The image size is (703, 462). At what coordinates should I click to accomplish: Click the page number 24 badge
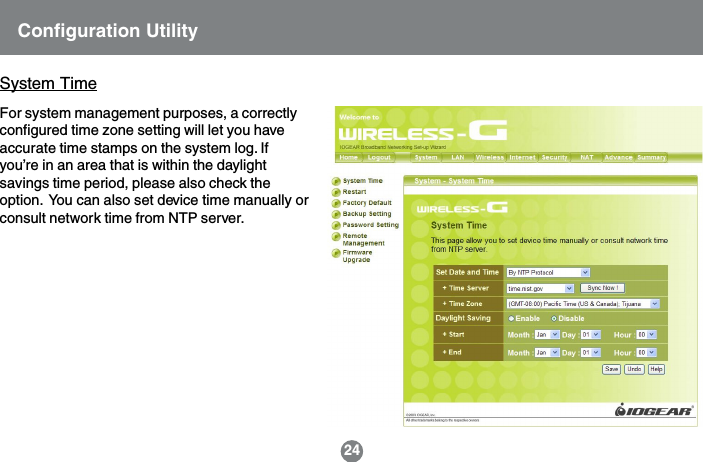[x=352, y=450]
